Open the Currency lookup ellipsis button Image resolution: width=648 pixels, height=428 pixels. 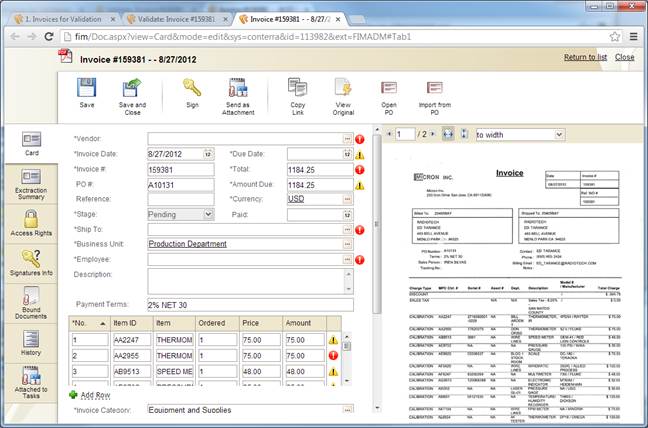tap(348, 199)
